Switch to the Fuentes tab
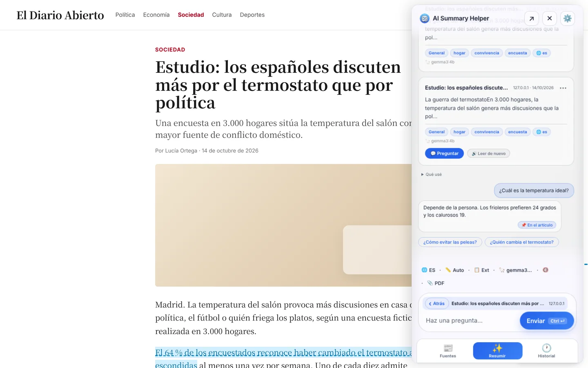Viewport: 588px width, 368px height. (x=448, y=351)
